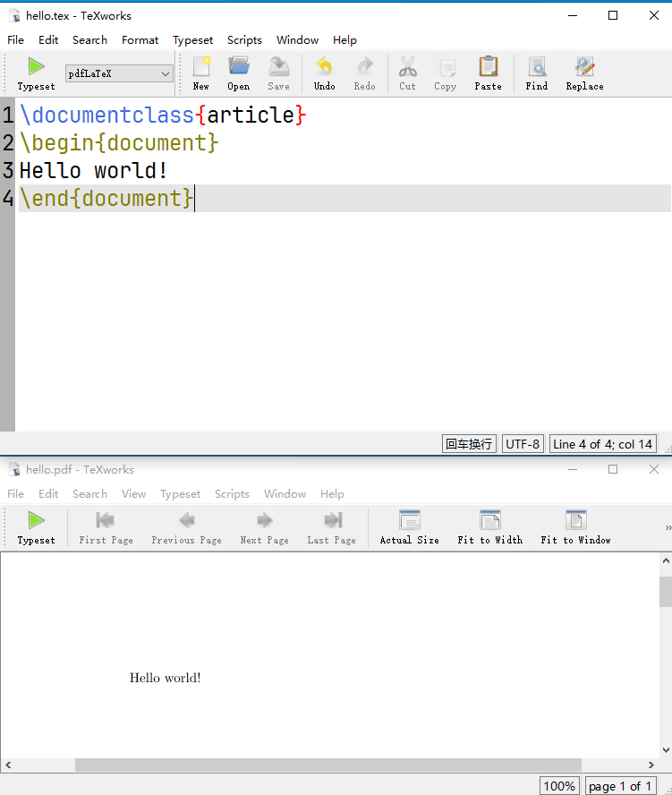This screenshot has height=795, width=672.
Task: Open View menu in hello.pdf window
Action: click(134, 494)
